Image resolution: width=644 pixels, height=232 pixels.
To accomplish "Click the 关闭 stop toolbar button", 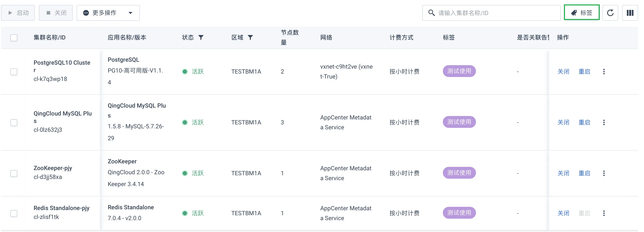I will tap(56, 13).
